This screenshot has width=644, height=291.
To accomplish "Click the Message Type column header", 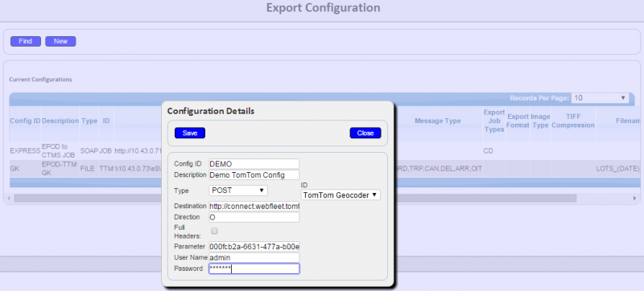I will coord(438,121).
